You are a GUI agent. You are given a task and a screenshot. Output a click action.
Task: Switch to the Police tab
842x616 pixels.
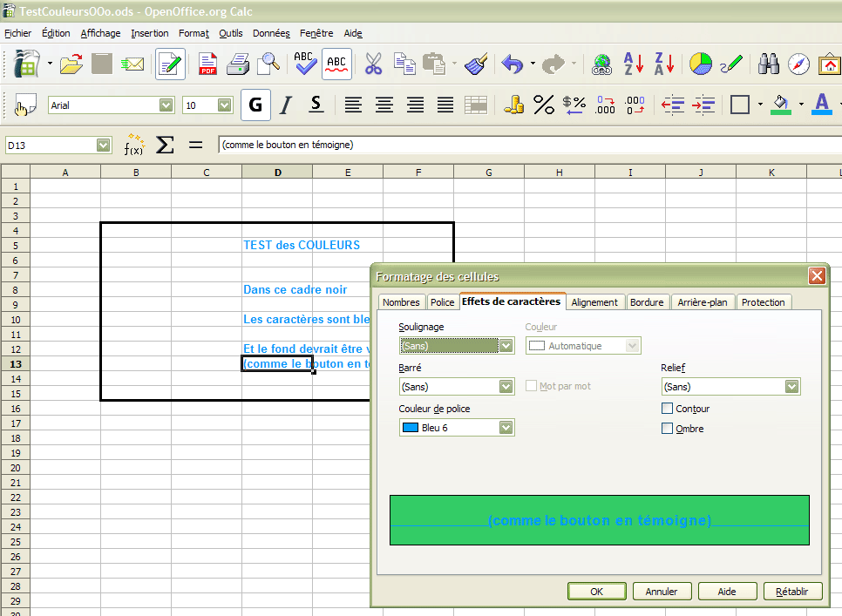tap(443, 302)
